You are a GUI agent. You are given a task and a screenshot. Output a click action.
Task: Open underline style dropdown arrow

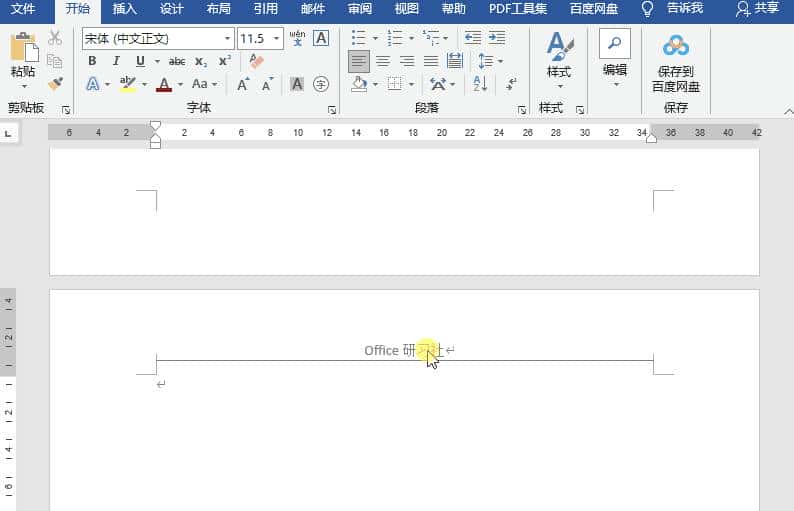157,61
